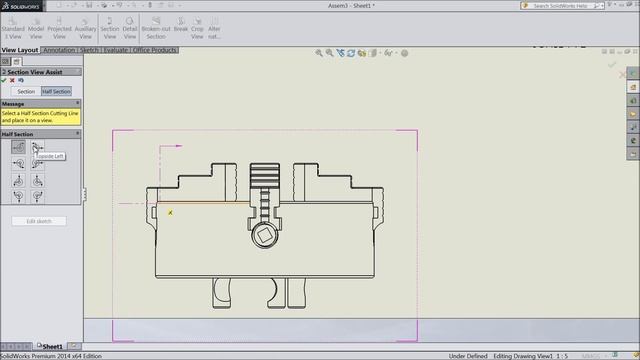
Task: Cancel Section View Assist with red X
Action: coord(12,80)
